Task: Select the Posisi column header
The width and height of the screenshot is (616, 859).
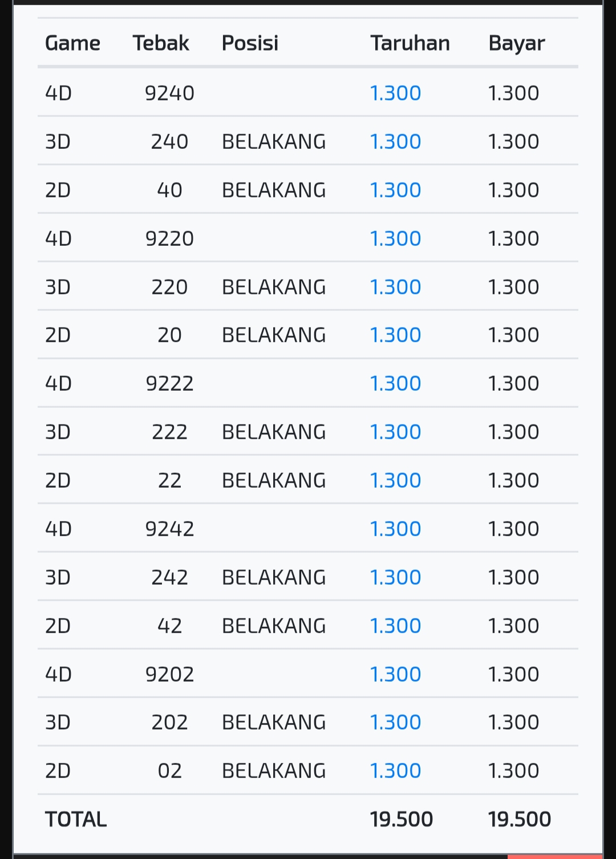Action: coord(250,43)
